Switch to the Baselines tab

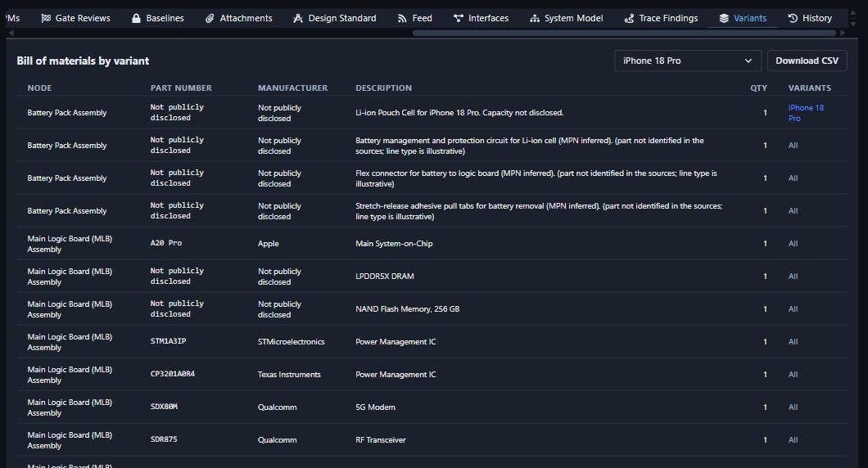[158, 18]
